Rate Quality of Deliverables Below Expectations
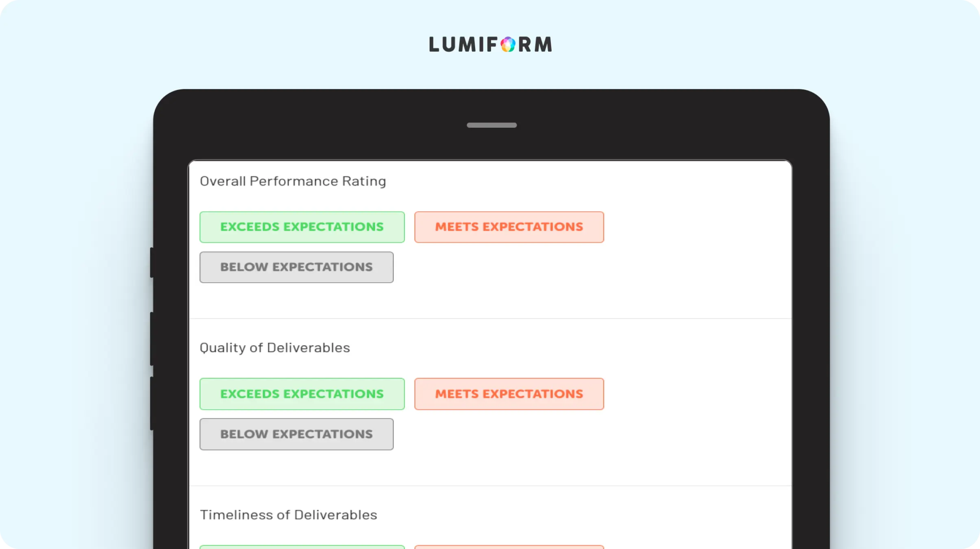 coord(297,434)
